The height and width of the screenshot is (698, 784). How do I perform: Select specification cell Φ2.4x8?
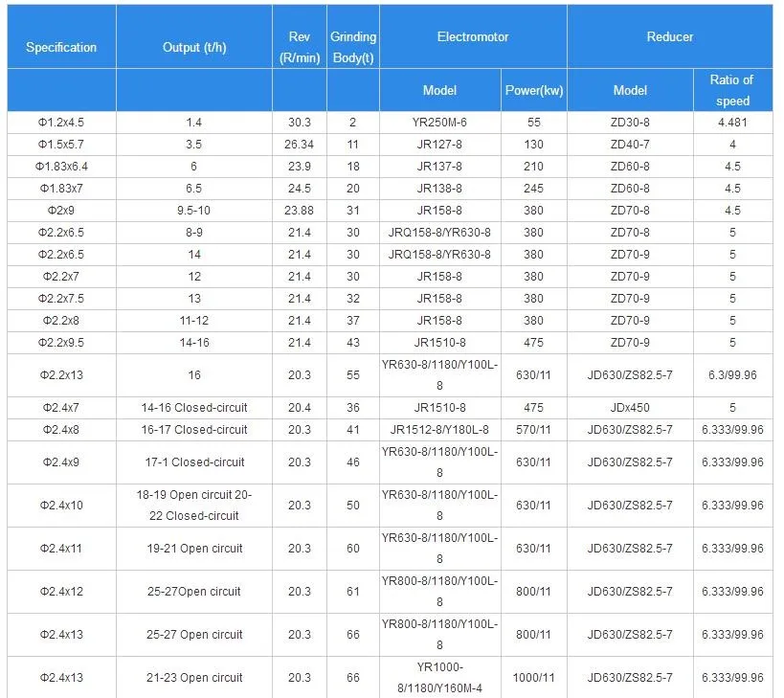[x=61, y=430]
